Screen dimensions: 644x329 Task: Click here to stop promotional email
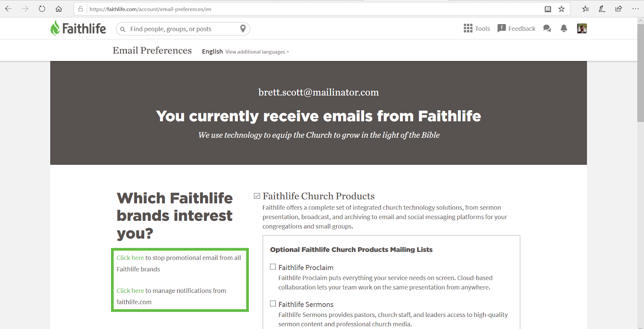pos(130,258)
